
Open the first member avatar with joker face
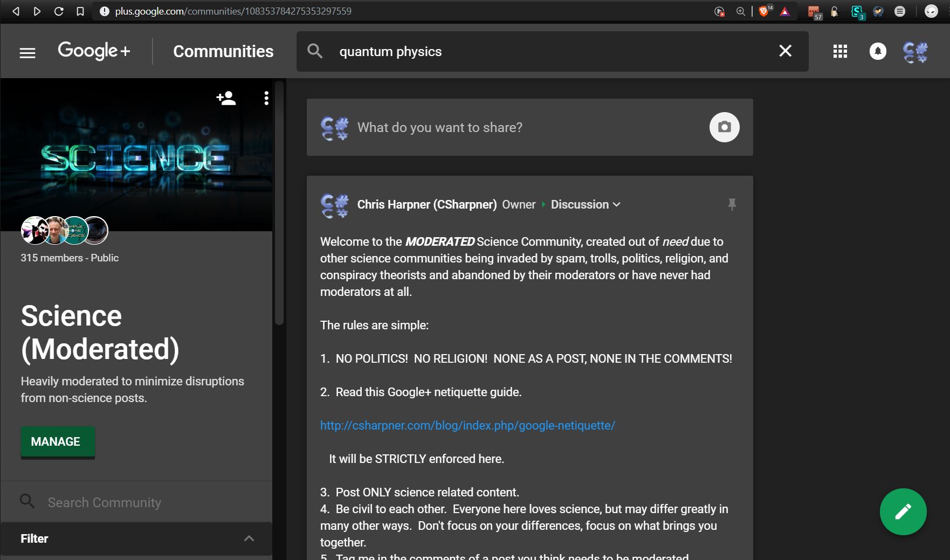pos(35,230)
